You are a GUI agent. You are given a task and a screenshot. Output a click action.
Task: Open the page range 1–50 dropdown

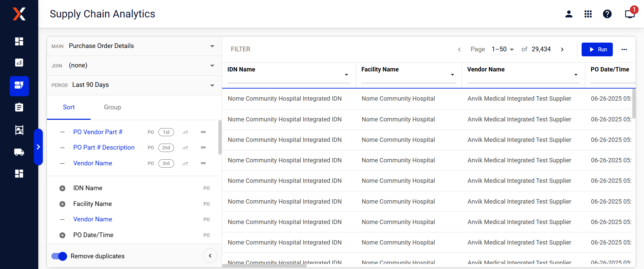(502, 49)
